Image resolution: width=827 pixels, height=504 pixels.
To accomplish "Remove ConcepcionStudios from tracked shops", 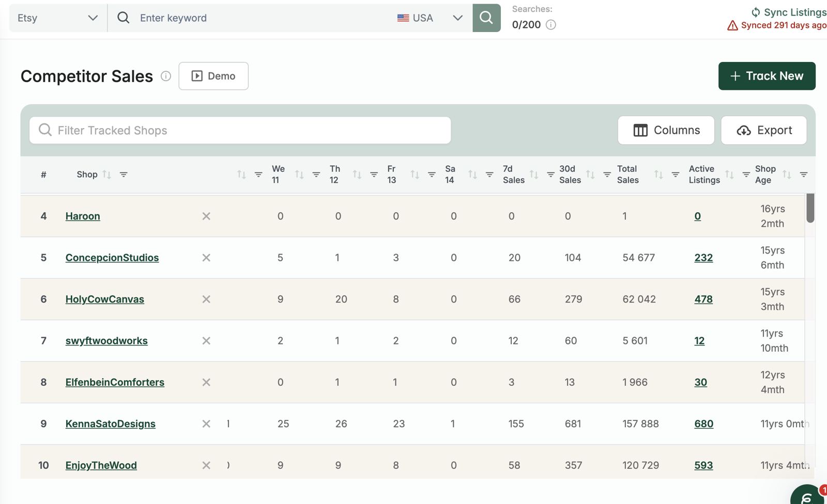I will pyautogui.click(x=206, y=258).
